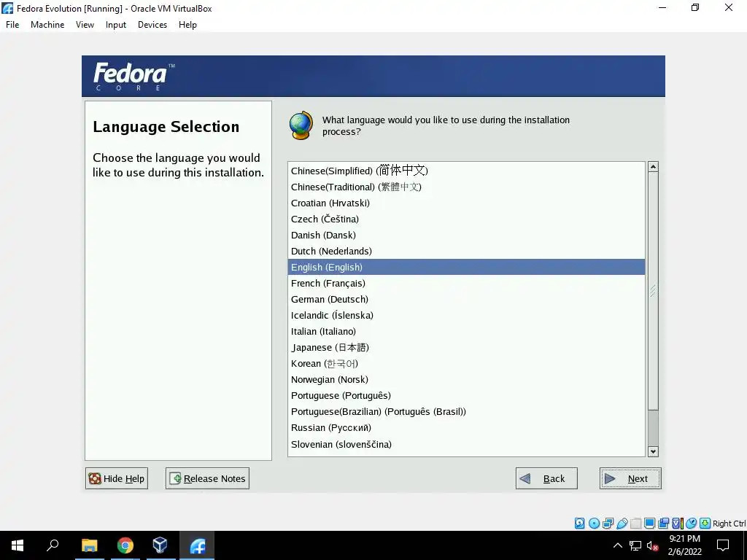This screenshot has height=560, width=747.
Task: Click the display monitor status icon
Action: (x=649, y=524)
